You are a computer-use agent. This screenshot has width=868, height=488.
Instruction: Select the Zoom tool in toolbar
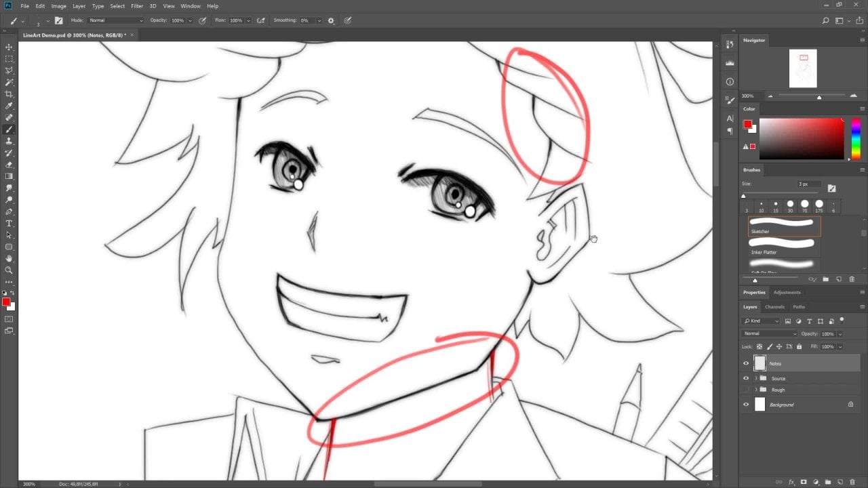[x=9, y=270]
